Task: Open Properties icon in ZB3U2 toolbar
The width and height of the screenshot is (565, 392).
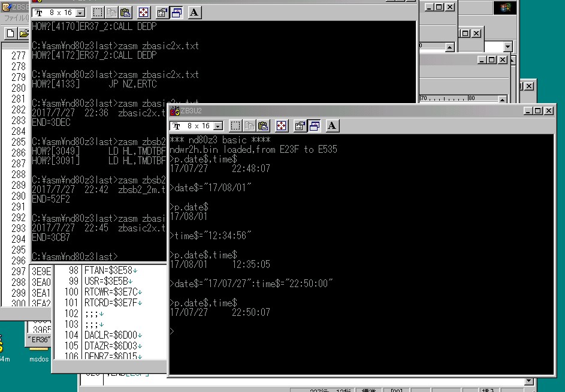Action: click(x=300, y=125)
